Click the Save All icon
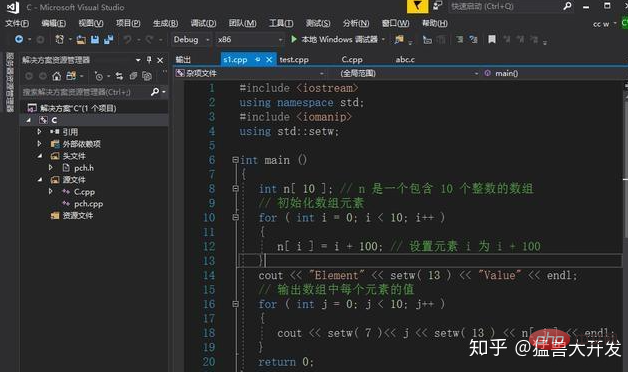628x372 pixels. click(x=109, y=39)
